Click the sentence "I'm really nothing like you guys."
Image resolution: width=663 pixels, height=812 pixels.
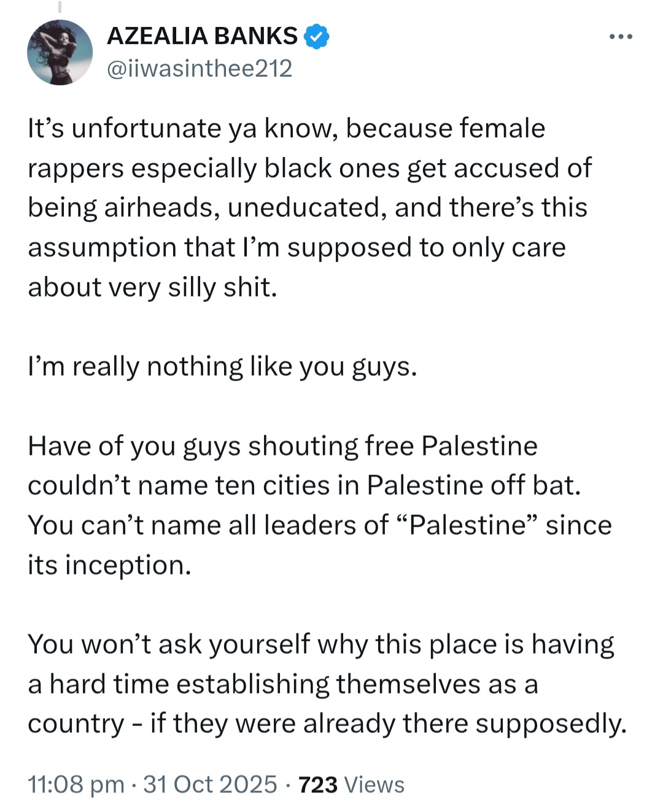pyautogui.click(x=223, y=367)
